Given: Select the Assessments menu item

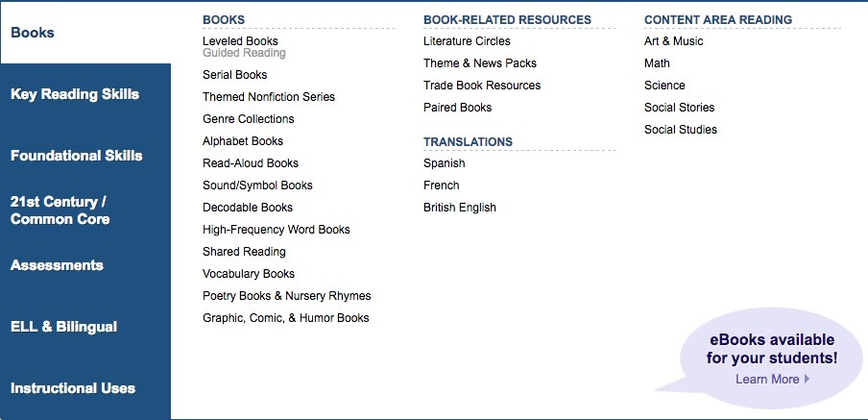Looking at the screenshot, I should 57,265.
